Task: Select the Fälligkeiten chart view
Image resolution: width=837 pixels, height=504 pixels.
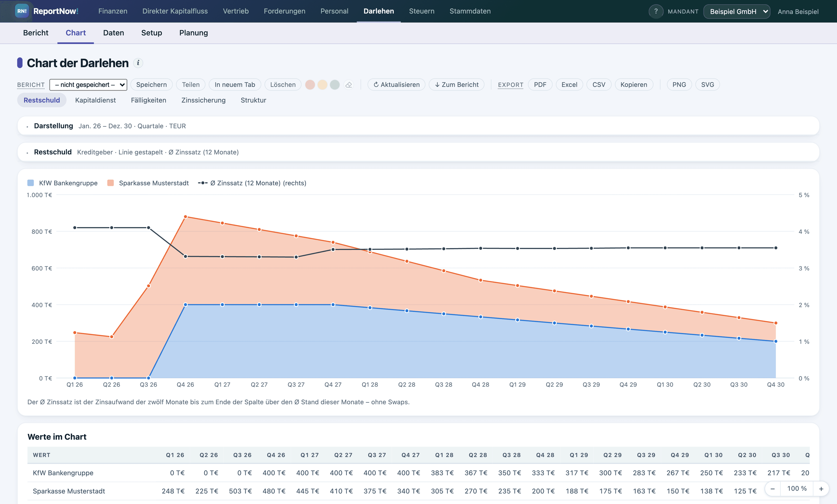Action: (x=148, y=100)
